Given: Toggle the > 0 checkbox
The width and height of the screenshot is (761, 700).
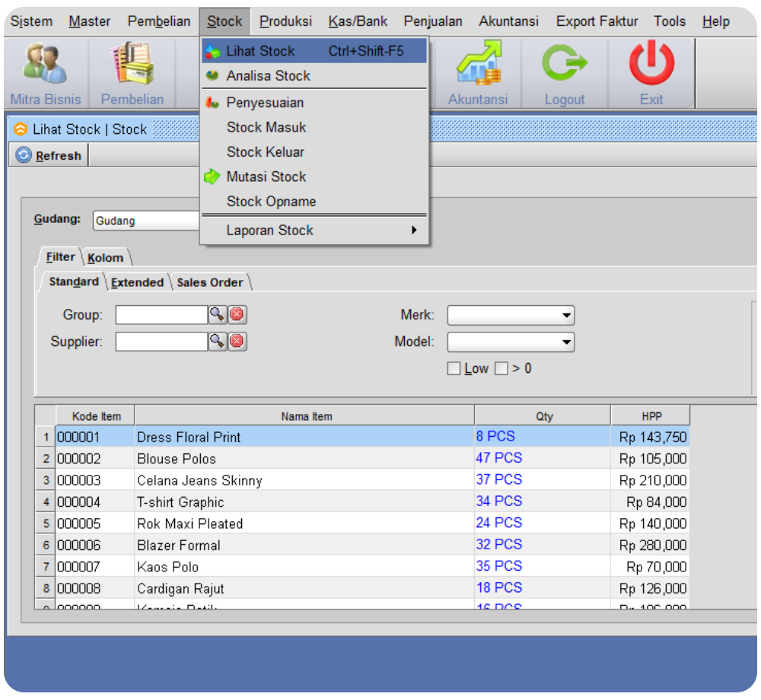Looking at the screenshot, I should pos(501,369).
